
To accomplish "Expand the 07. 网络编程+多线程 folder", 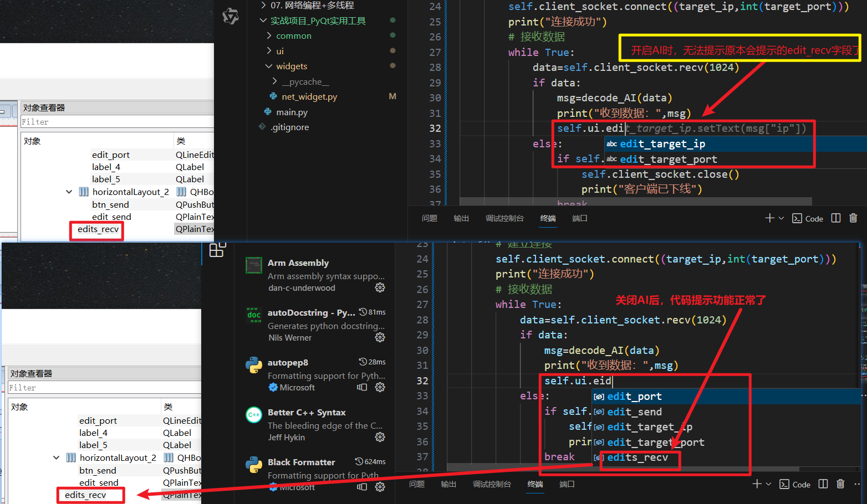I will [x=263, y=6].
